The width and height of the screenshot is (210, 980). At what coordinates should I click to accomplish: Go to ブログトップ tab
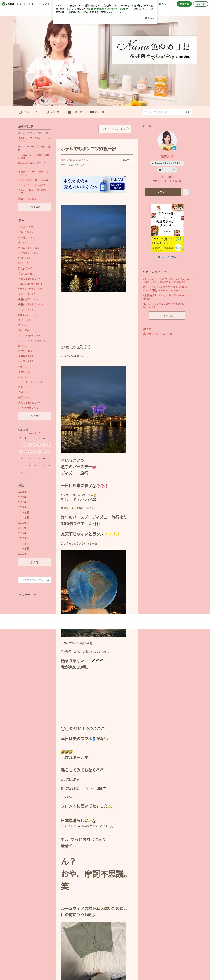pyautogui.click(x=28, y=112)
